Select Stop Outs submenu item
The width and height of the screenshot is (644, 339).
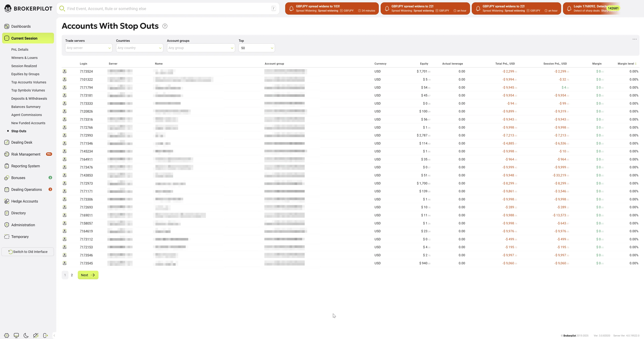click(19, 131)
